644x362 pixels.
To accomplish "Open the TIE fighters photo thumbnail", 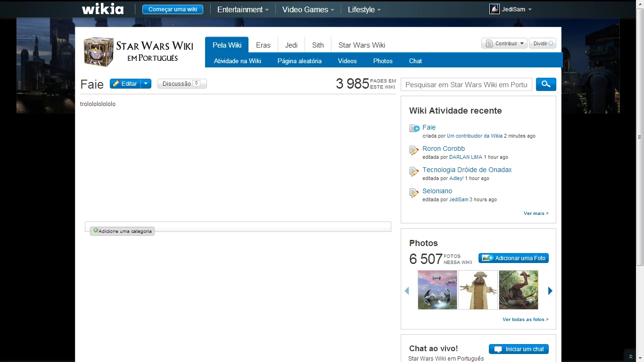I will pyautogui.click(x=438, y=290).
